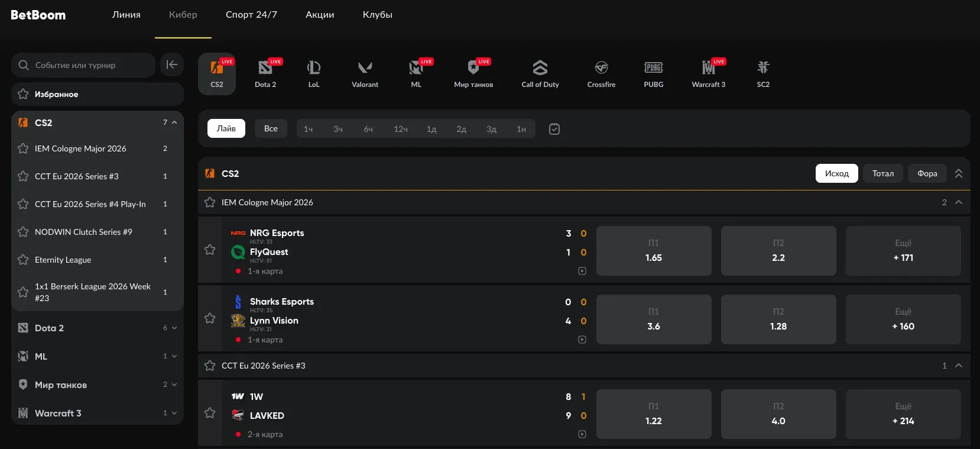980x449 pixels.
Task: Show more markets +214 for 1W match
Action: coord(903,414)
